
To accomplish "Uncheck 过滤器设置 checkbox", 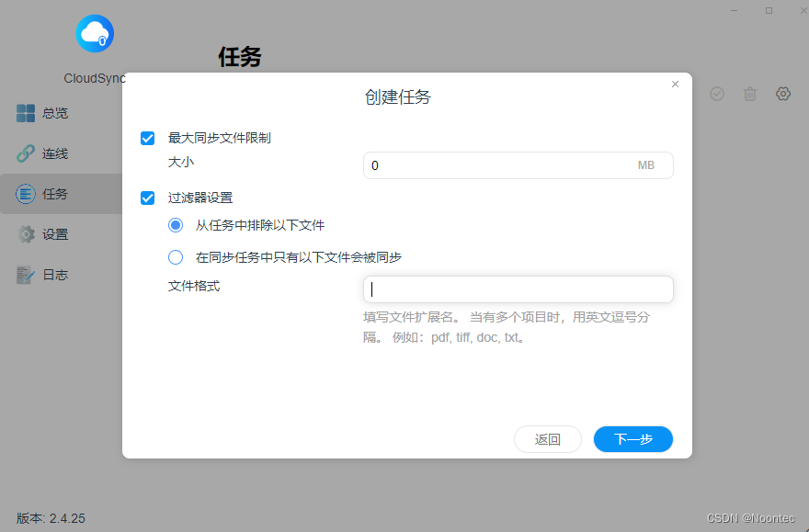I will [x=148, y=198].
